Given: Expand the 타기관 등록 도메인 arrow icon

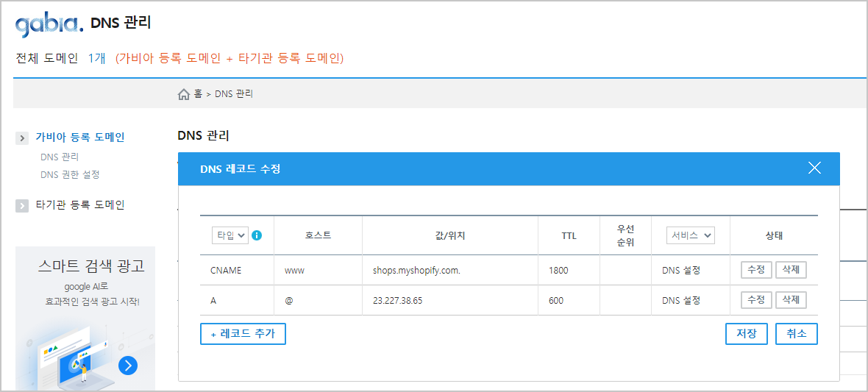Looking at the screenshot, I should 22,205.
